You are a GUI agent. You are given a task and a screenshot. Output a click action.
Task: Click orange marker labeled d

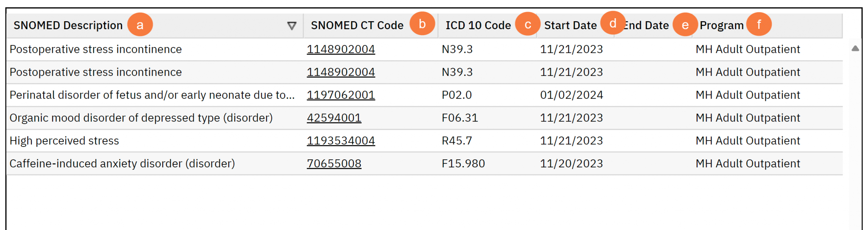coord(613,23)
